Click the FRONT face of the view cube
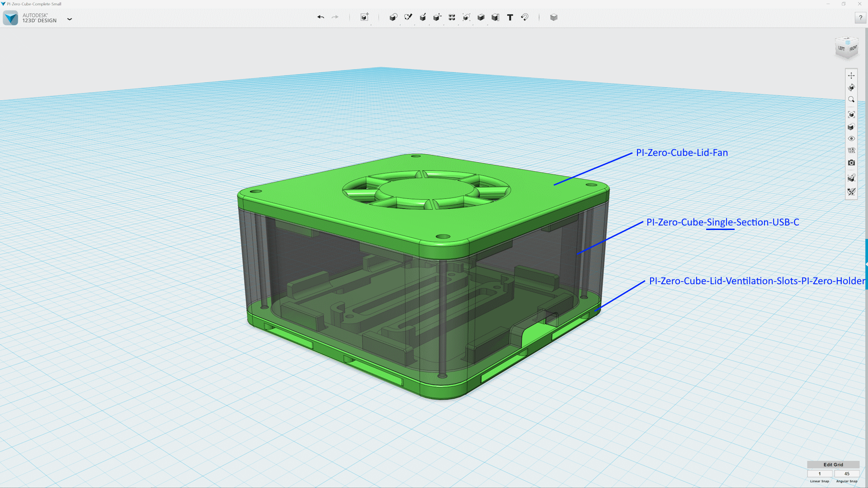868x488 pixels. tap(853, 49)
